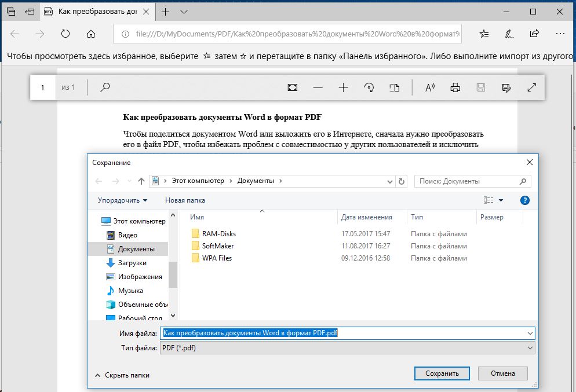This screenshot has height=392, width=576.
Task: Click the PDF search magnifier icon
Action: pos(105,87)
